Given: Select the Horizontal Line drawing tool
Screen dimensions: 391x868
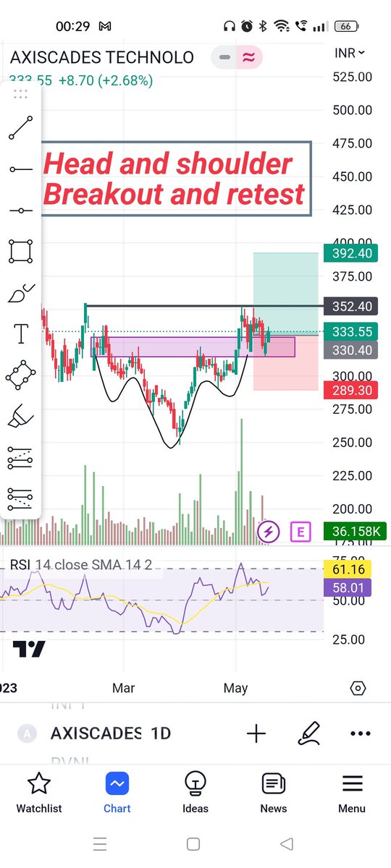Looking at the screenshot, I should [20, 210].
